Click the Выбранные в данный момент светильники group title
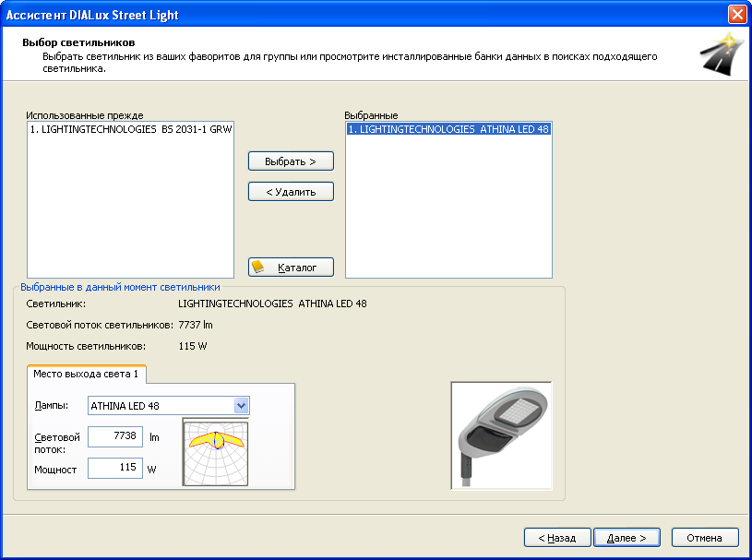This screenshot has width=752, height=560. click(x=120, y=287)
